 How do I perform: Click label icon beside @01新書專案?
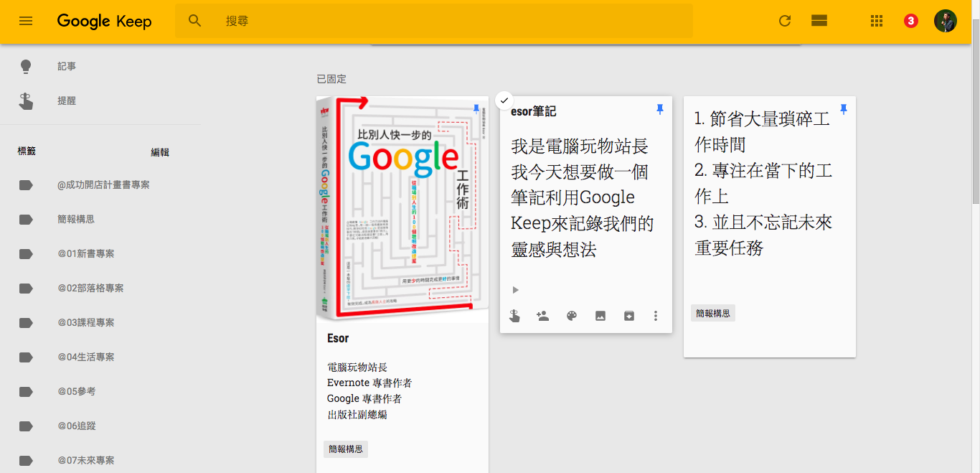click(26, 254)
